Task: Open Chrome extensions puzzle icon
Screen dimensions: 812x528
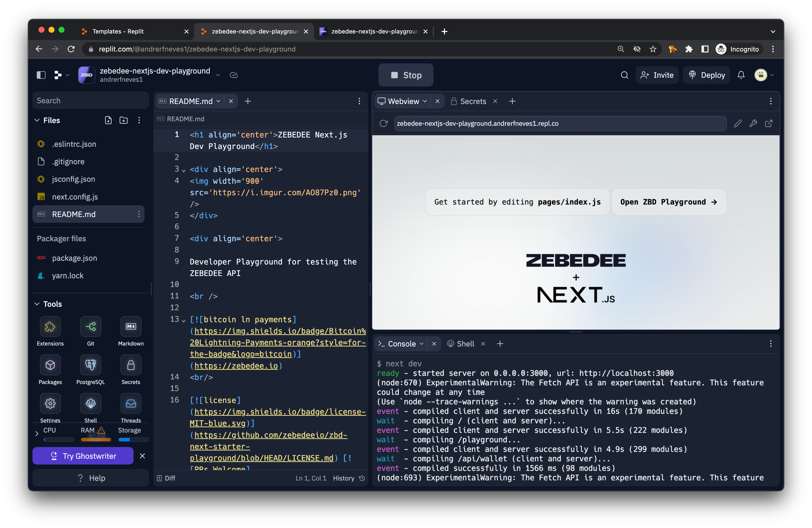Action: coord(688,49)
